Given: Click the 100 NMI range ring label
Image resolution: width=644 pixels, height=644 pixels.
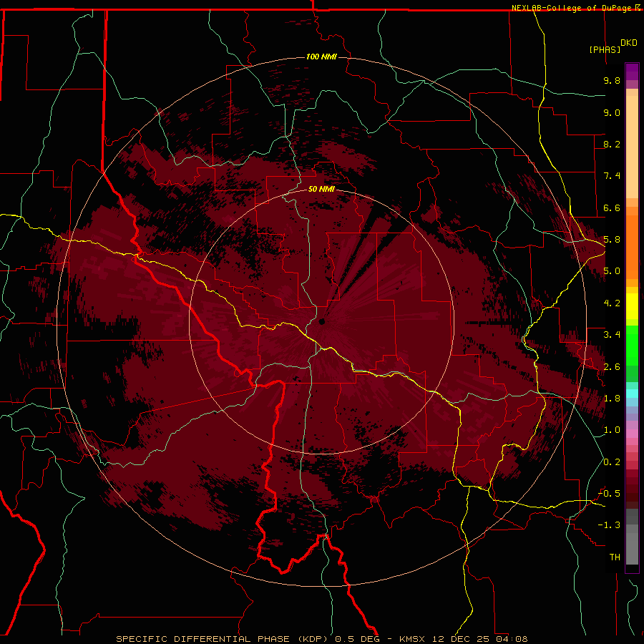Looking at the screenshot, I should pyautogui.click(x=321, y=57).
